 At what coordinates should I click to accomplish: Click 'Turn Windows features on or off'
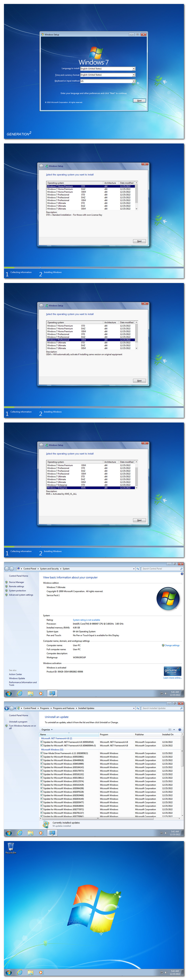[22, 727]
